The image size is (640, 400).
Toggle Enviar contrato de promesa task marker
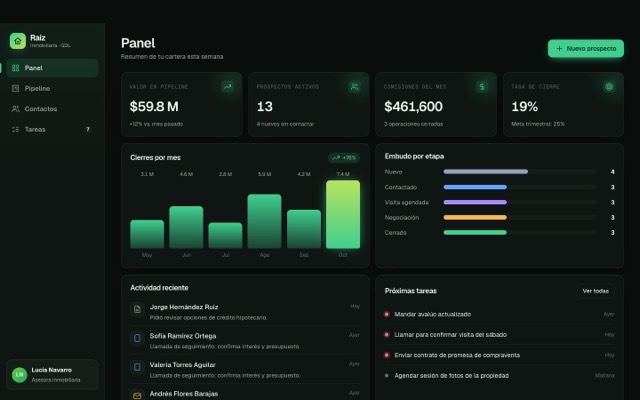[x=387, y=355]
